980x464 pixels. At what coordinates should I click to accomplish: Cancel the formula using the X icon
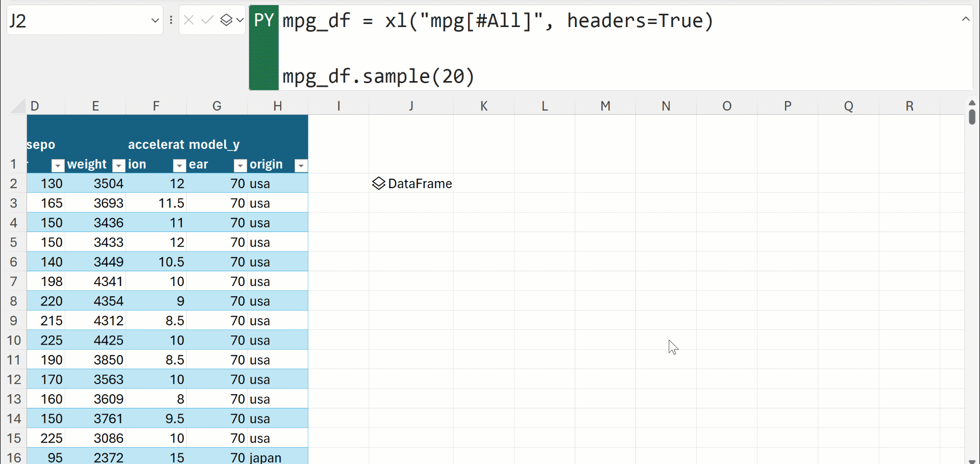click(189, 20)
